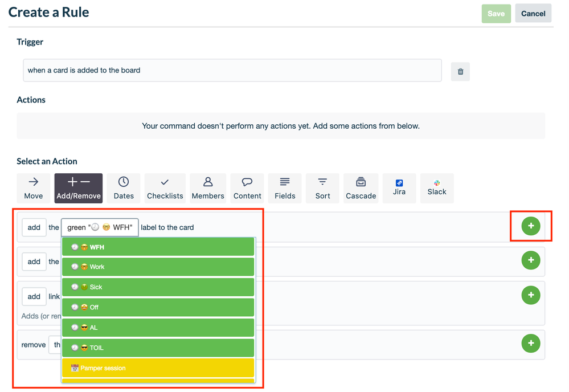Choose the green Off label option
The height and width of the screenshot is (392, 569).
[158, 308]
